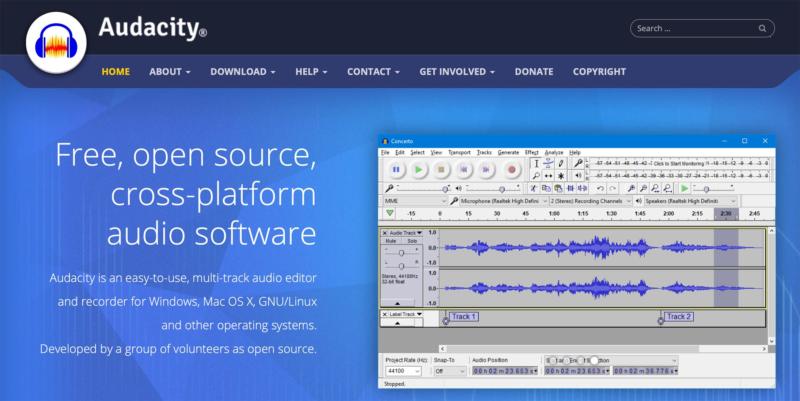This screenshot has height=401, width=800.
Task: Go to the HOME nav link
Action: coord(116,72)
